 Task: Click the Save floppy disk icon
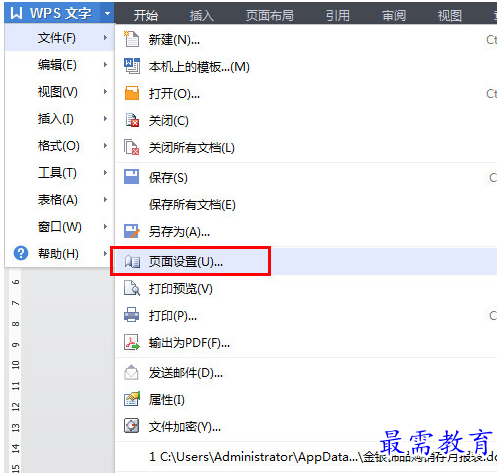131,177
